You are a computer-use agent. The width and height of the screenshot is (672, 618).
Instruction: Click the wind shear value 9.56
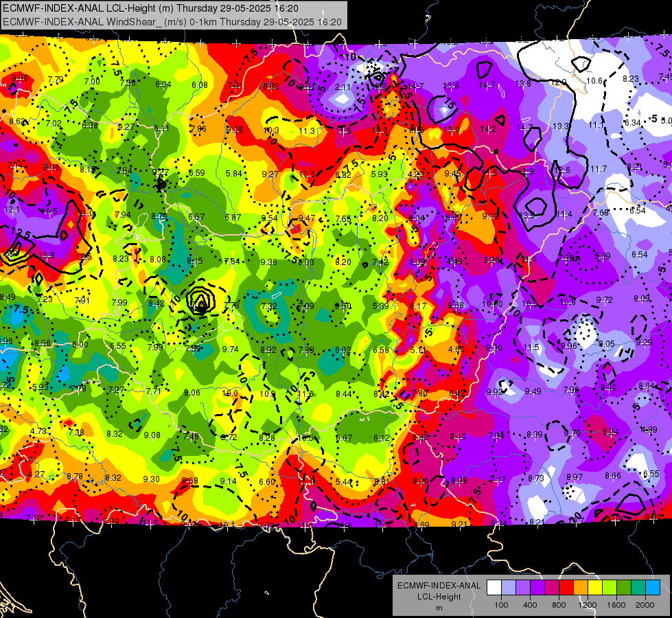(20, 78)
